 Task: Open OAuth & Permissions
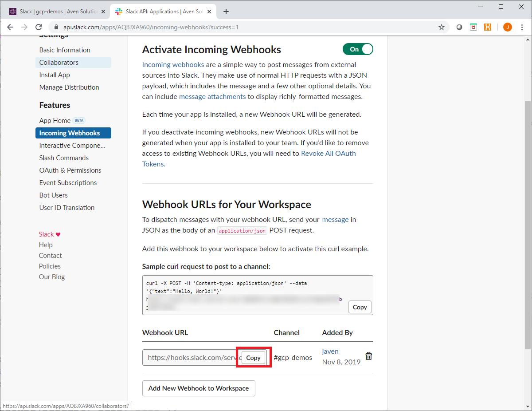point(70,170)
